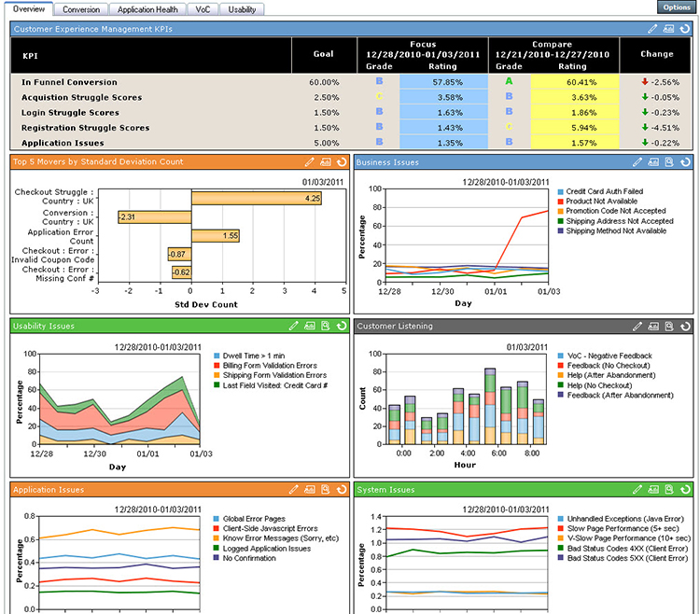
Task: Click the pencil icon on System Issues
Action: (638, 489)
